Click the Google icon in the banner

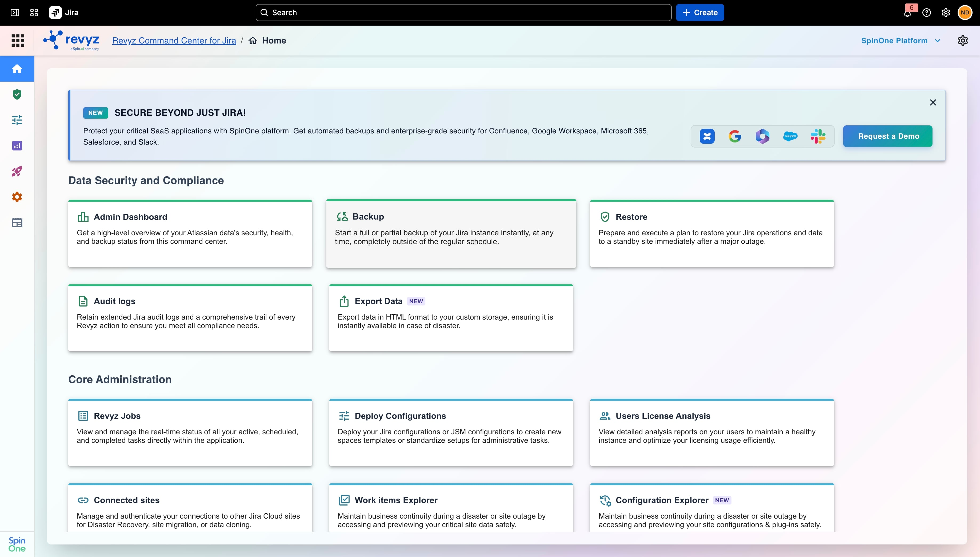click(x=735, y=136)
